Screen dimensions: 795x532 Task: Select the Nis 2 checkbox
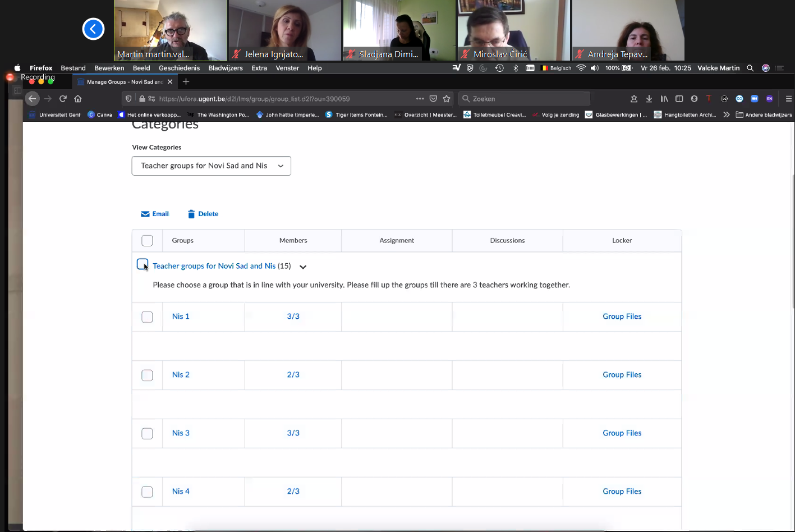click(x=147, y=375)
